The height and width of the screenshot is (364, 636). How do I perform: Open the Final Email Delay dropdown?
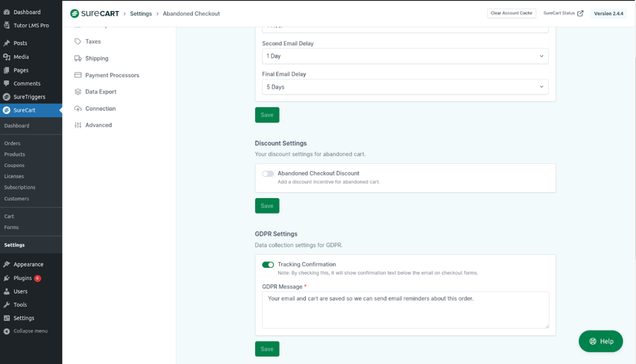pyautogui.click(x=405, y=87)
